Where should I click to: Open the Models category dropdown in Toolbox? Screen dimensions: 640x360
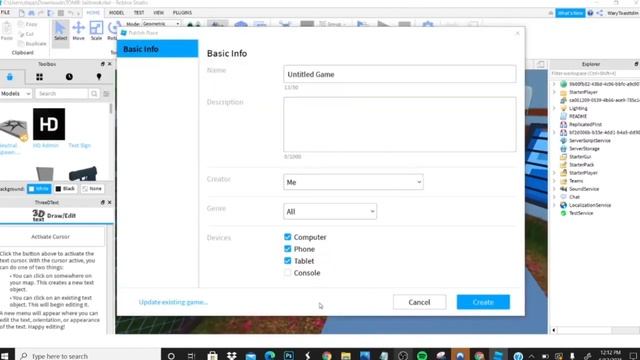[16, 93]
